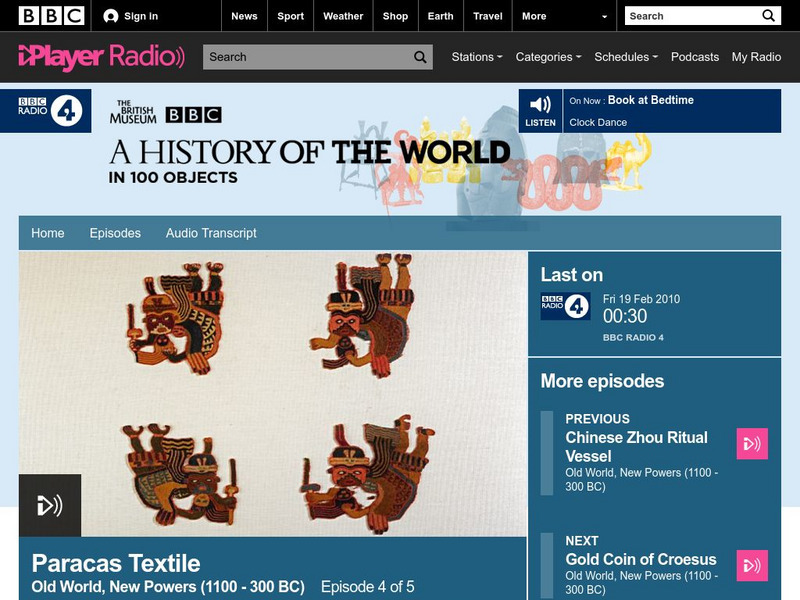Screen dimensions: 800x600
Task: Open the iPlayer Radio logo homepage
Action: (102, 57)
